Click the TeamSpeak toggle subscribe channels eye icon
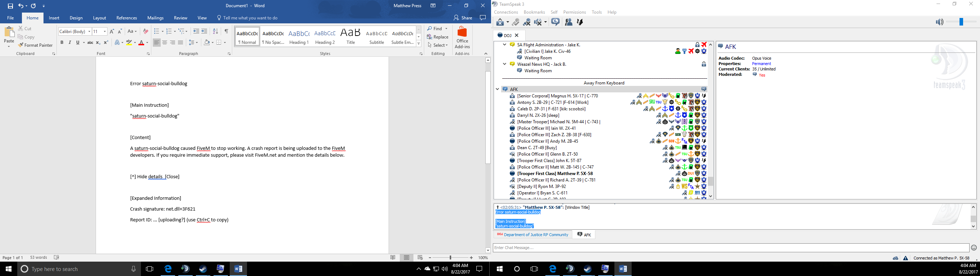Viewport: 980px width, 276px height. coord(555,22)
